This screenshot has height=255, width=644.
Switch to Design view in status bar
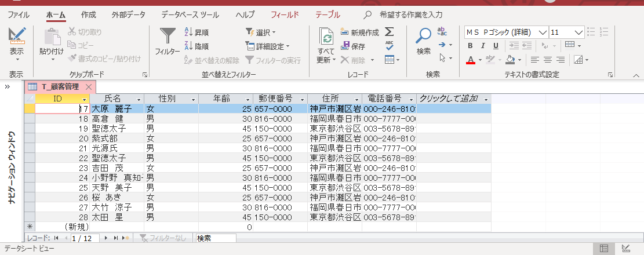[x=626, y=248]
